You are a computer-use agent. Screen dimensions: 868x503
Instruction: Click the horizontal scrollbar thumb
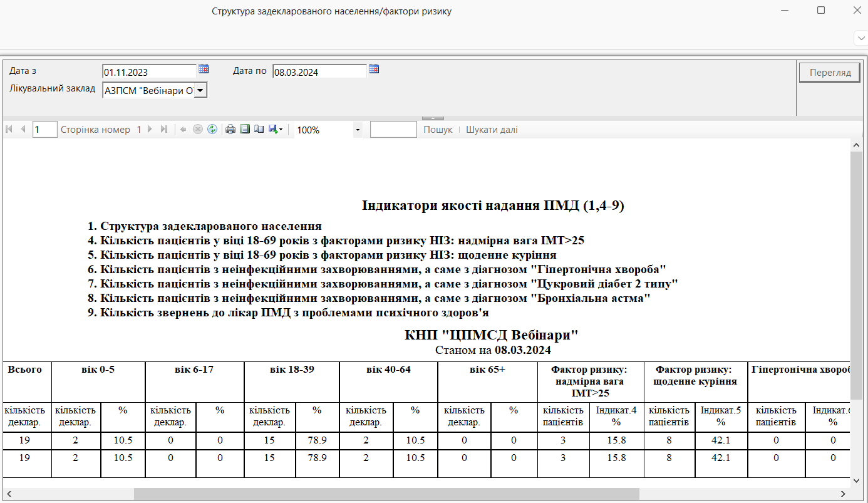(x=386, y=494)
